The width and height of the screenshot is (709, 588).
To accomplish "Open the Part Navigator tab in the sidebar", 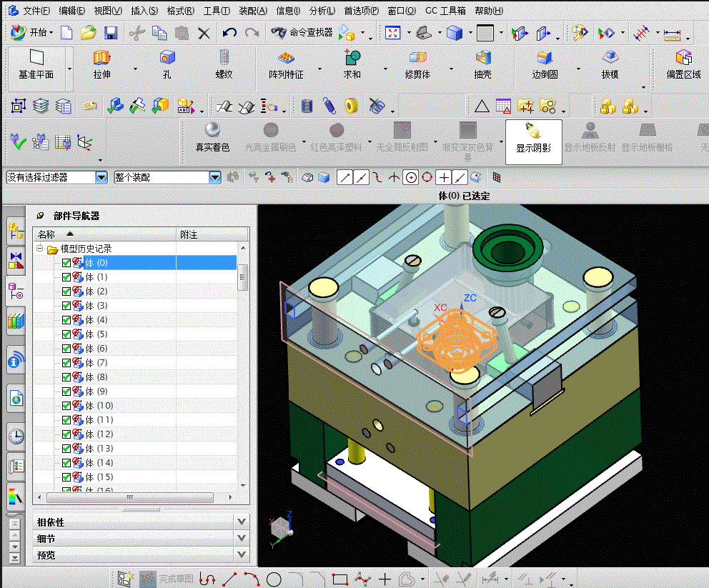I will 16,291.
